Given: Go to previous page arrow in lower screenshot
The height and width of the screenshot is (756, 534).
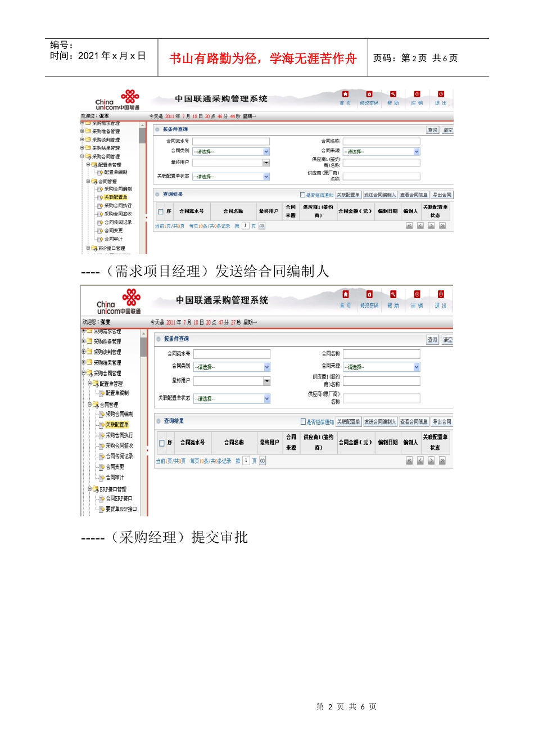Looking at the screenshot, I should (x=420, y=461).
